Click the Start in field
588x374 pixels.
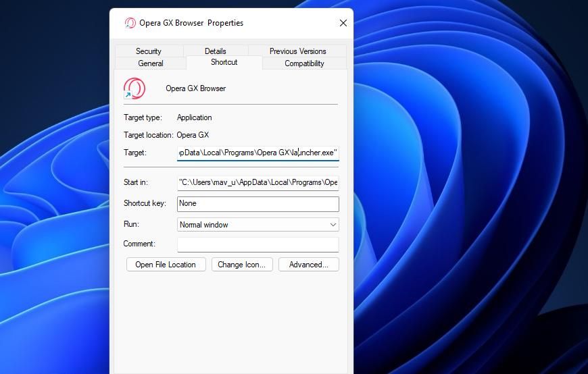point(258,182)
